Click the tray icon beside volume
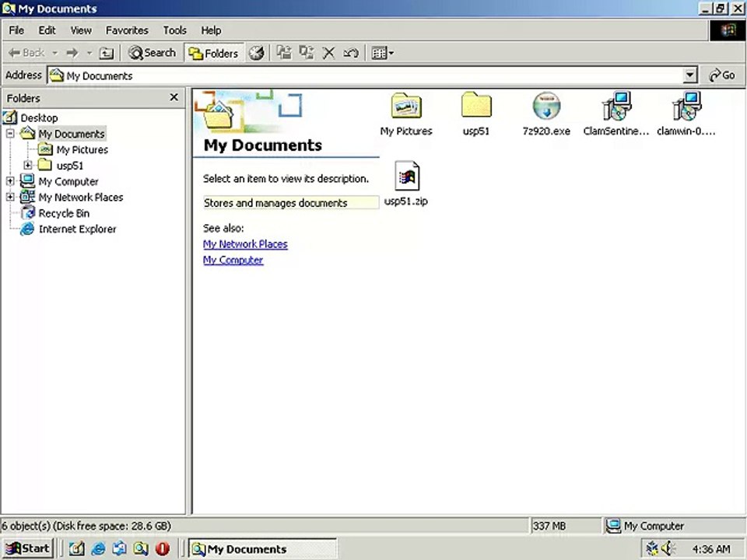 [x=651, y=548]
